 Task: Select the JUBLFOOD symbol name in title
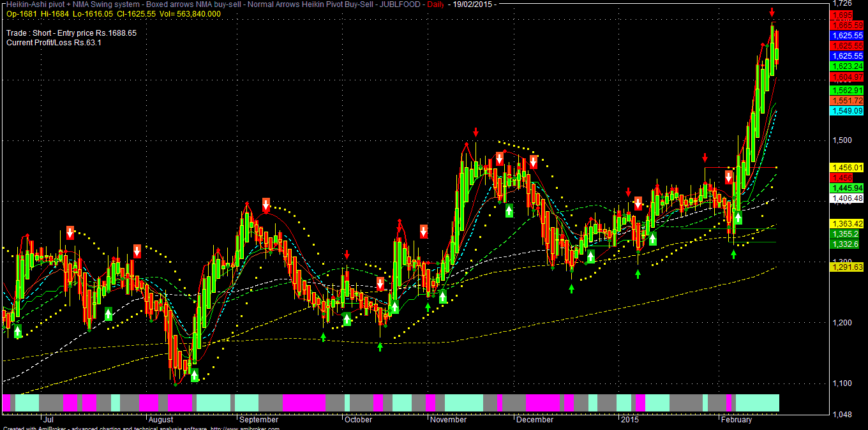coord(399,4)
